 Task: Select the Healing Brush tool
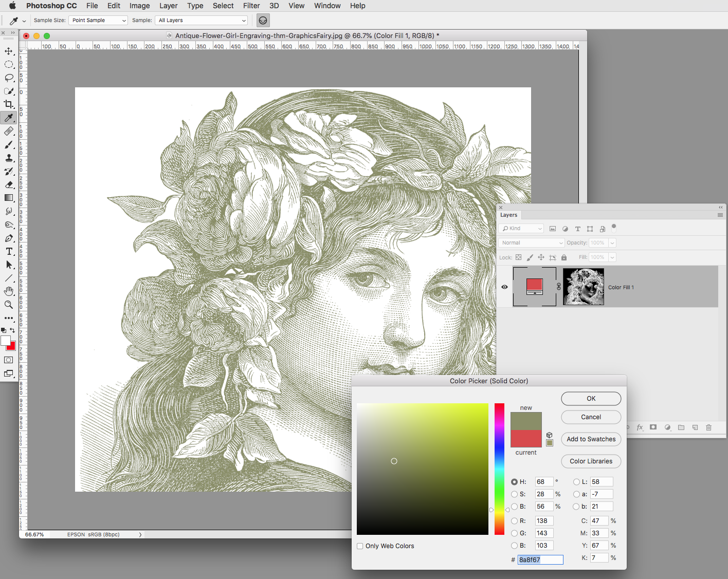[9, 132]
